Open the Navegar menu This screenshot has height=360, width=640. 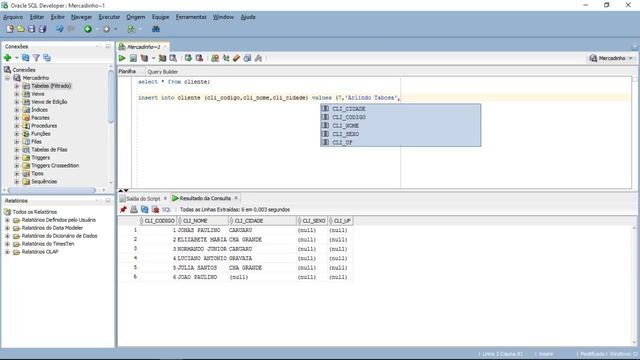[81, 17]
